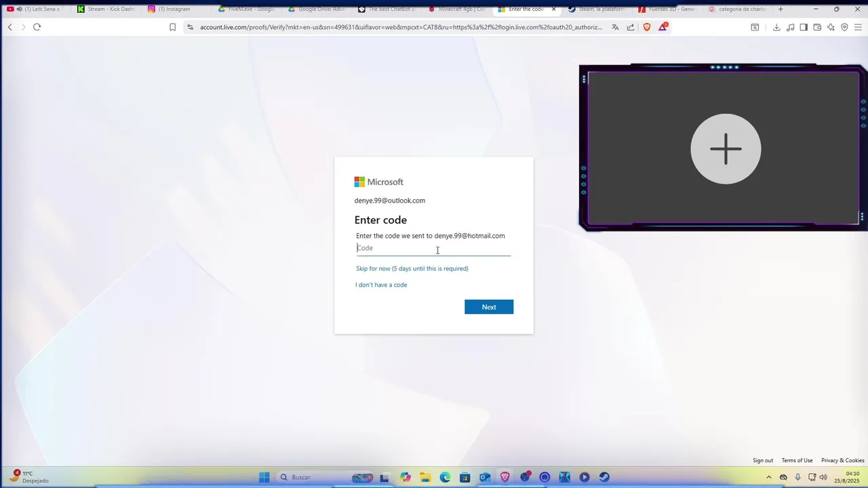The image size is (868, 488).
Task: Open the Leo AI sparkle icon
Action: click(x=831, y=27)
